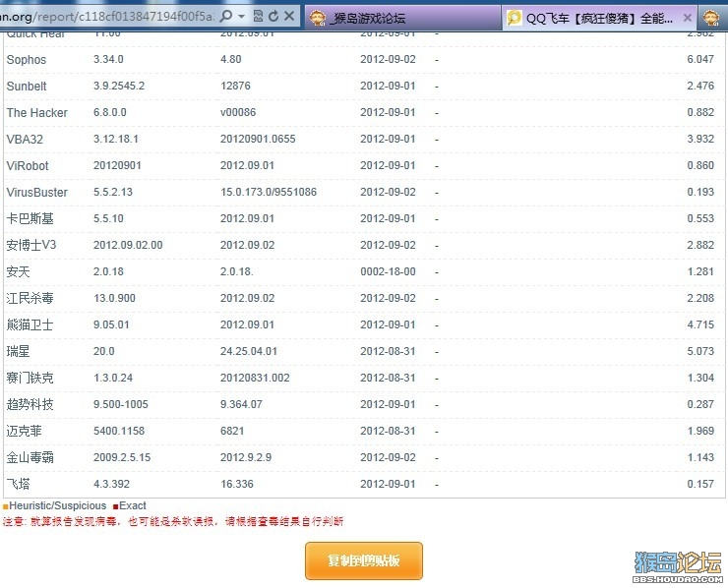Switch to the QQ飞车 tab
Viewport: 728px width, 588px height.
coord(599,18)
